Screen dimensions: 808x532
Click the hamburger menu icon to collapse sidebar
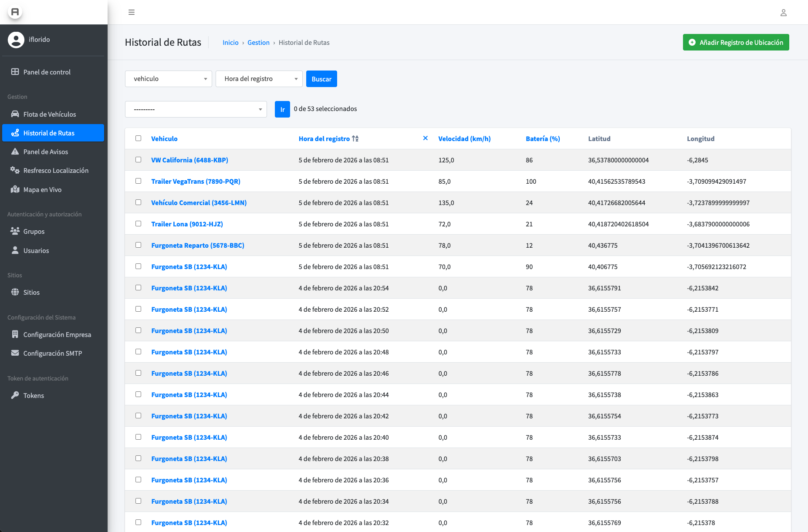(131, 12)
